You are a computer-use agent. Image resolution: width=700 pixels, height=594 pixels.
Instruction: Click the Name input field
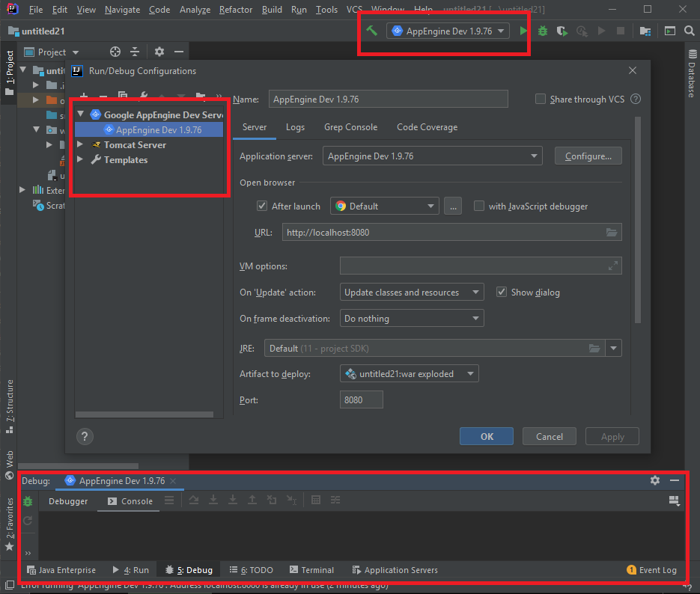tap(388, 99)
